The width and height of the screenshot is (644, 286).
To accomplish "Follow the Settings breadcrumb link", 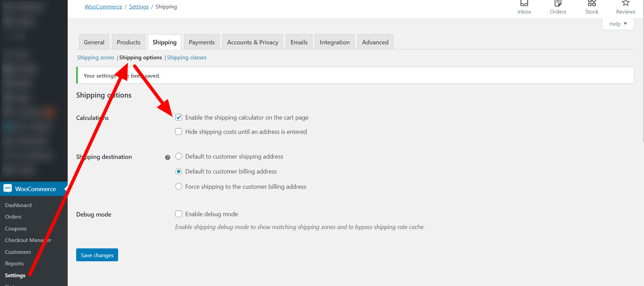I will pyautogui.click(x=139, y=7).
